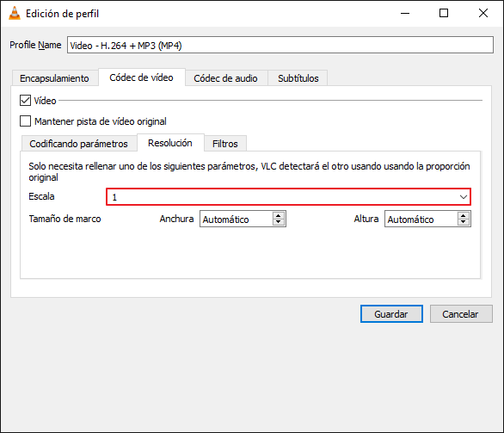
Task: Focus the Profile Name text field
Action: pyautogui.click(x=280, y=45)
